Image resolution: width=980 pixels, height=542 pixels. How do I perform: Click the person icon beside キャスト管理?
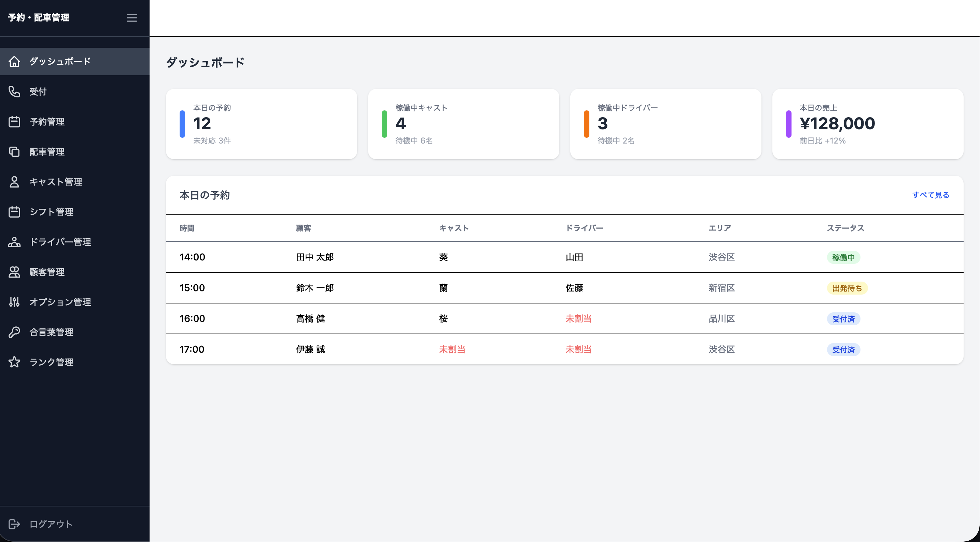pyautogui.click(x=14, y=181)
